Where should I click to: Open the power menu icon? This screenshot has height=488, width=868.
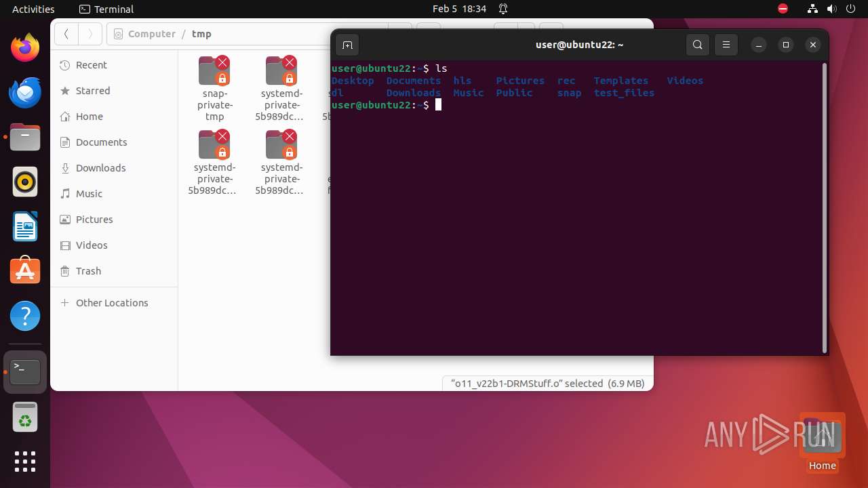coord(850,9)
